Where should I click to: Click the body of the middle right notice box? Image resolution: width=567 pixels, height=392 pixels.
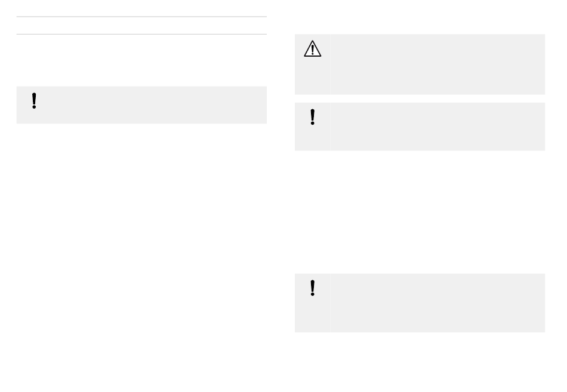[437, 126]
